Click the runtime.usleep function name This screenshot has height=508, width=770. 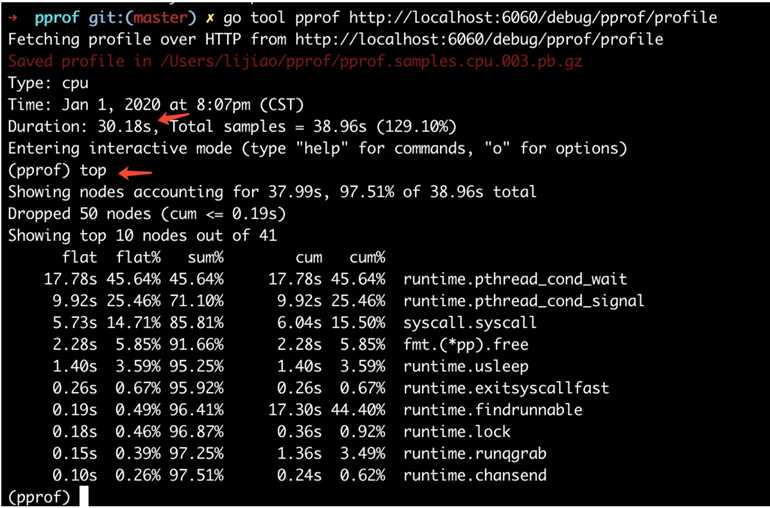point(466,367)
